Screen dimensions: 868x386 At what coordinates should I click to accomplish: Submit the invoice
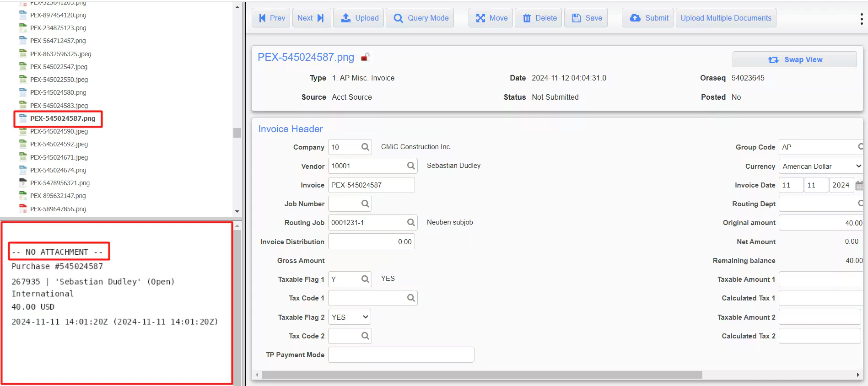648,18
